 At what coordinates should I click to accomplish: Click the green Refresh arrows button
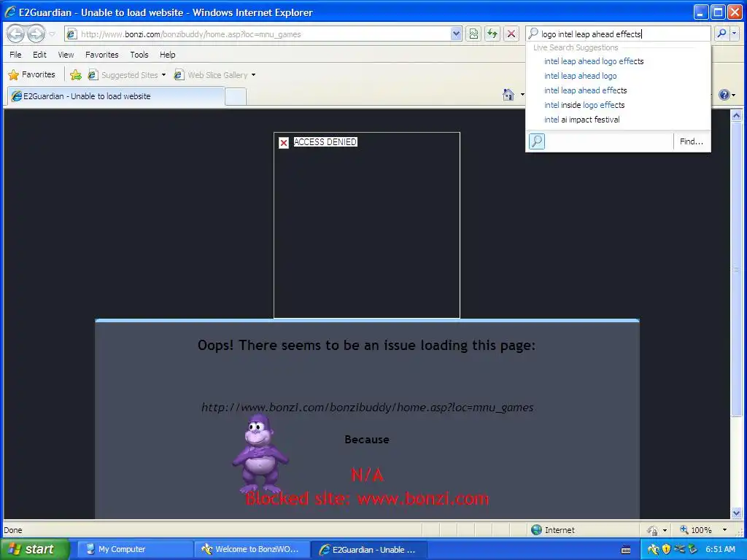point(492,34)
